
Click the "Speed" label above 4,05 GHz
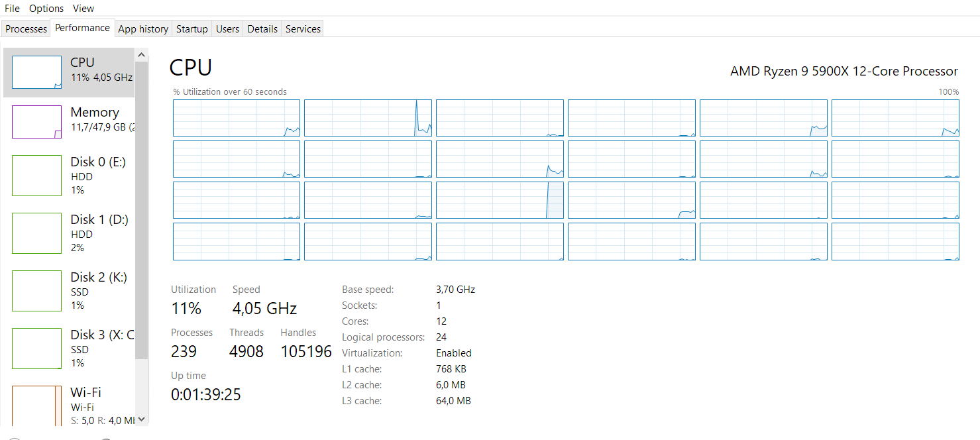tap(246, 290)
